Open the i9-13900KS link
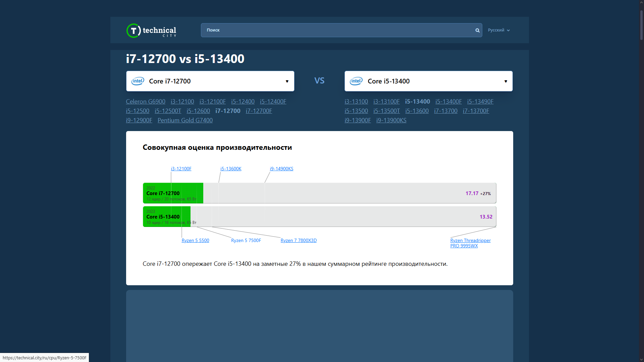644x362 pixels. (x=391, y=120)
